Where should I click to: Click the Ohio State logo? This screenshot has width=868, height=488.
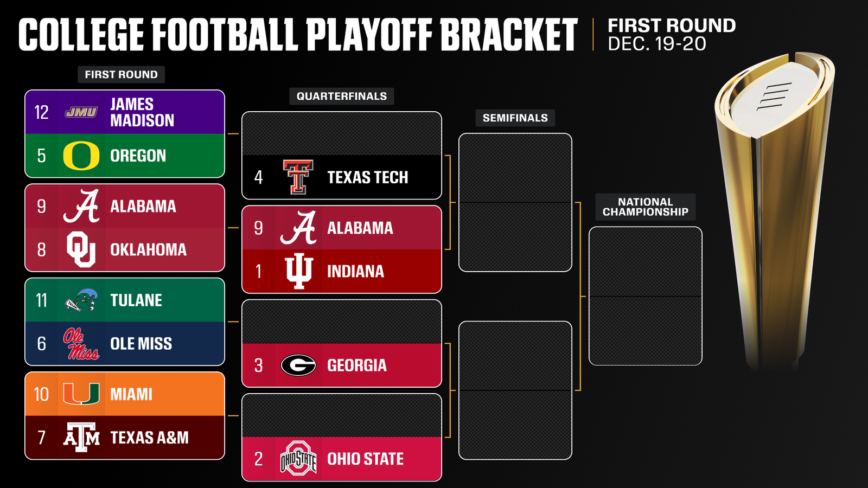(298, 459)
